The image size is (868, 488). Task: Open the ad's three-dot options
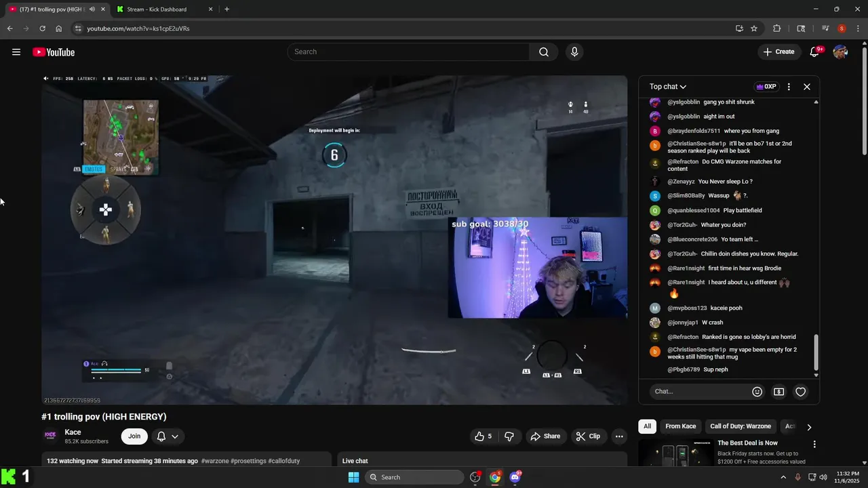tap(814, 445)
